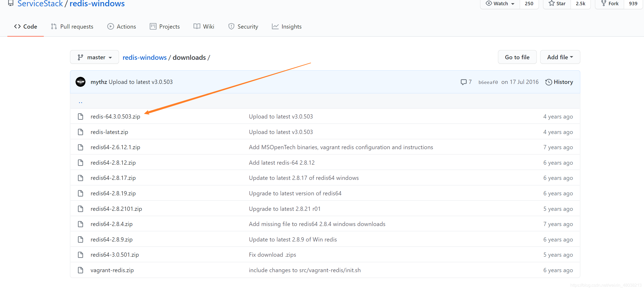Image resolution: width=644 pixels, height=290 pixels.
Task: Click redis-64.3.0.503.zip file link
Action: tap(115, 116)
